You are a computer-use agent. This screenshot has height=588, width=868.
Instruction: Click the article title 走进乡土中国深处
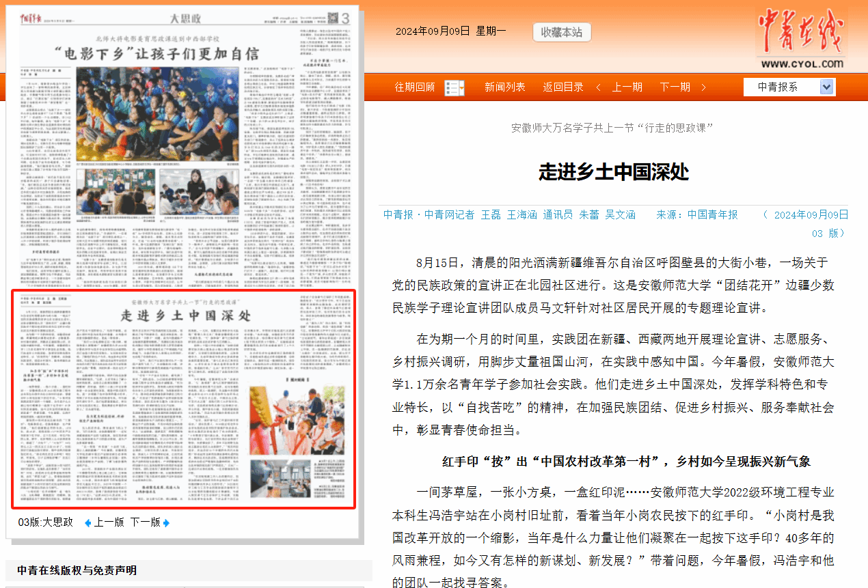click(x=614, y=171)
